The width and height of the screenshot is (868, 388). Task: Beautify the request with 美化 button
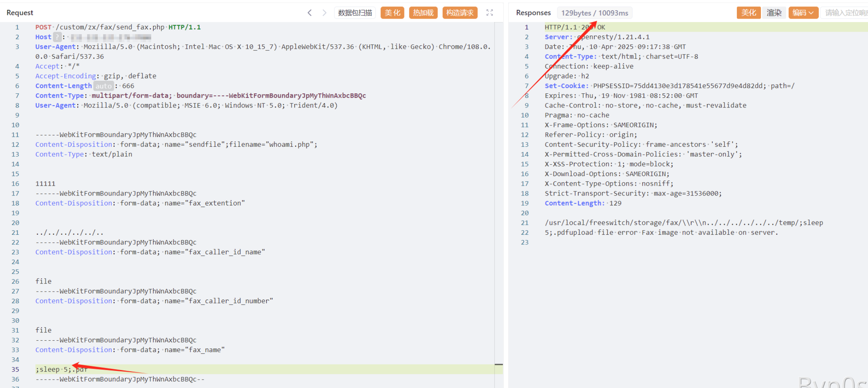click(x=392, y=13)
